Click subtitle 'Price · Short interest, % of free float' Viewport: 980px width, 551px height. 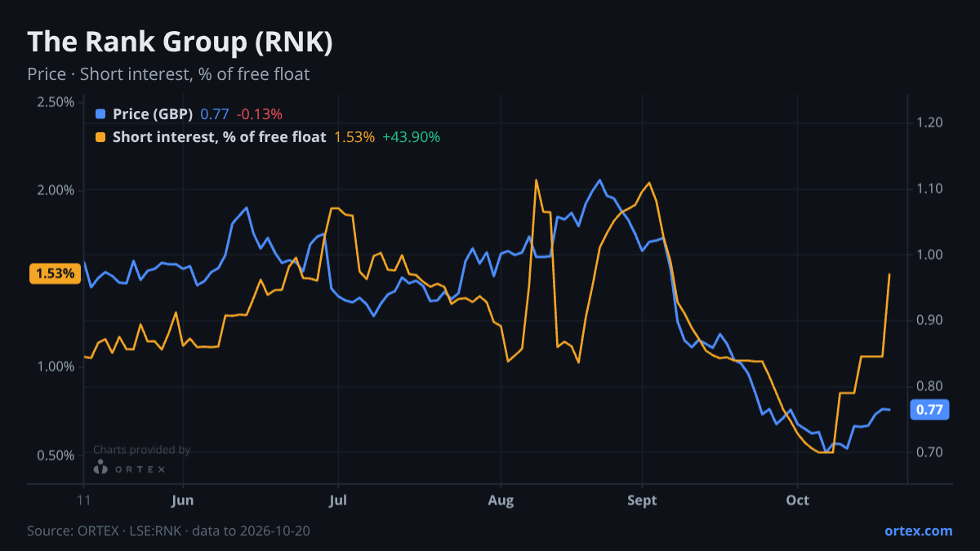point(168,74)
